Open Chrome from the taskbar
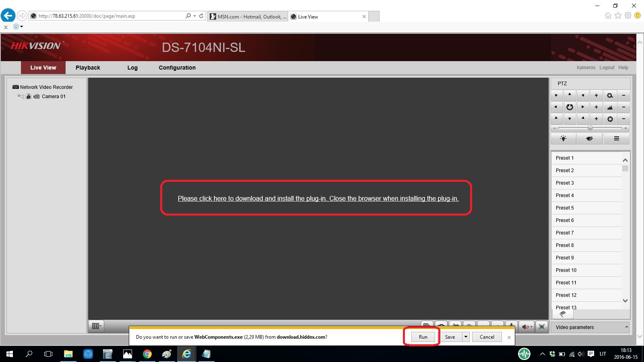This screenshot has width=644, height=362. (147, 354)
